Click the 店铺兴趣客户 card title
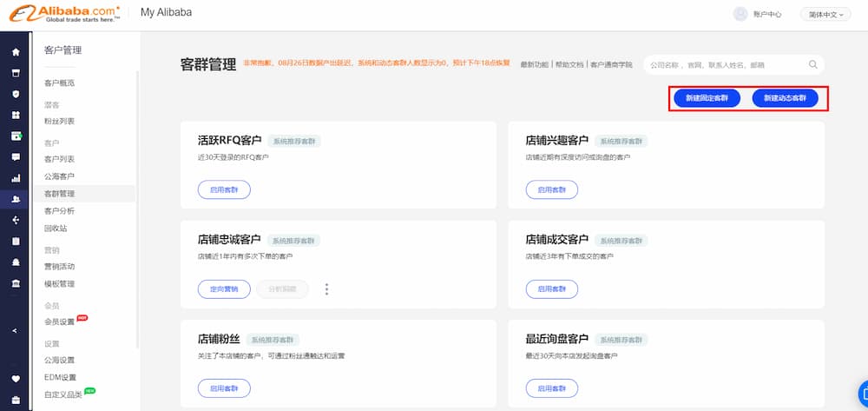 [557, 140]
